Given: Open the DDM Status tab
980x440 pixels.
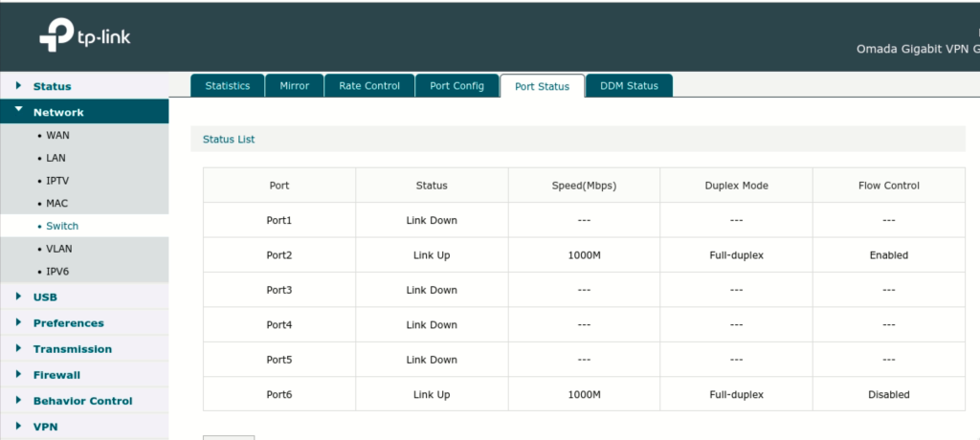Looking at the screenshot, I should tap(629, 86).
